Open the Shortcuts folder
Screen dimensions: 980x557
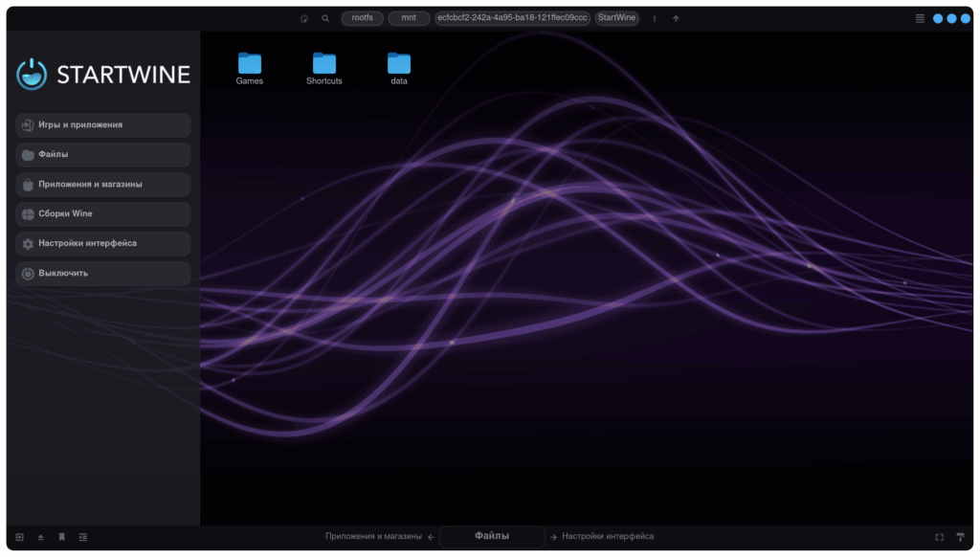pos(323,69)
